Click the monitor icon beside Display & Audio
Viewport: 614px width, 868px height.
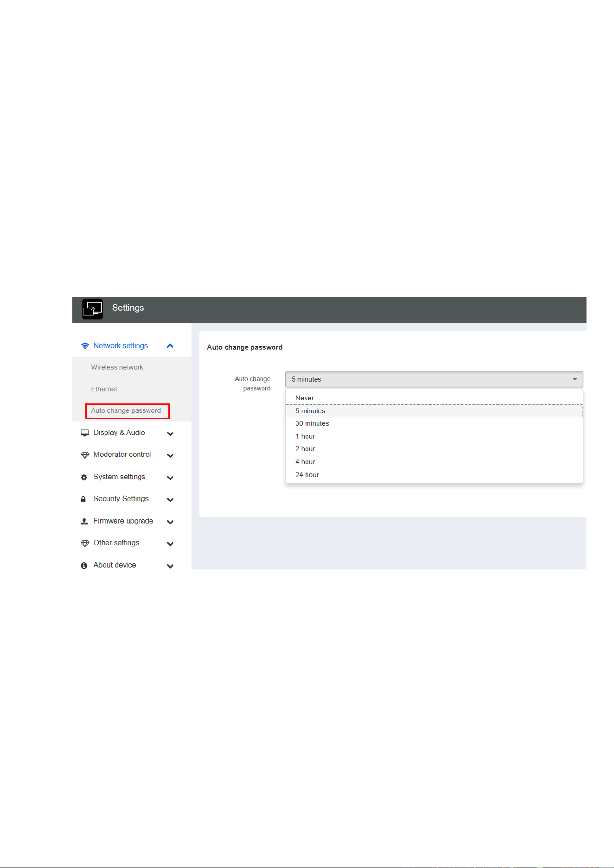[x=85, y=433]
